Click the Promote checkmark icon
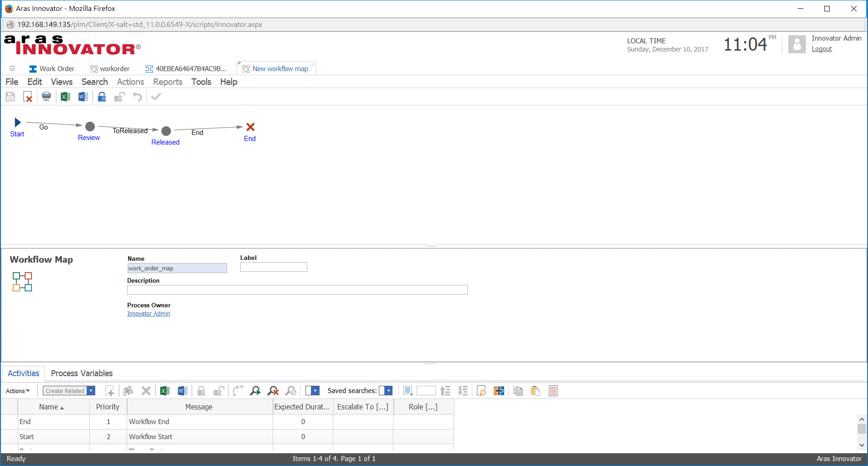Screen dimensions: 868x466 pyautogui.click(x=156, y=97)
